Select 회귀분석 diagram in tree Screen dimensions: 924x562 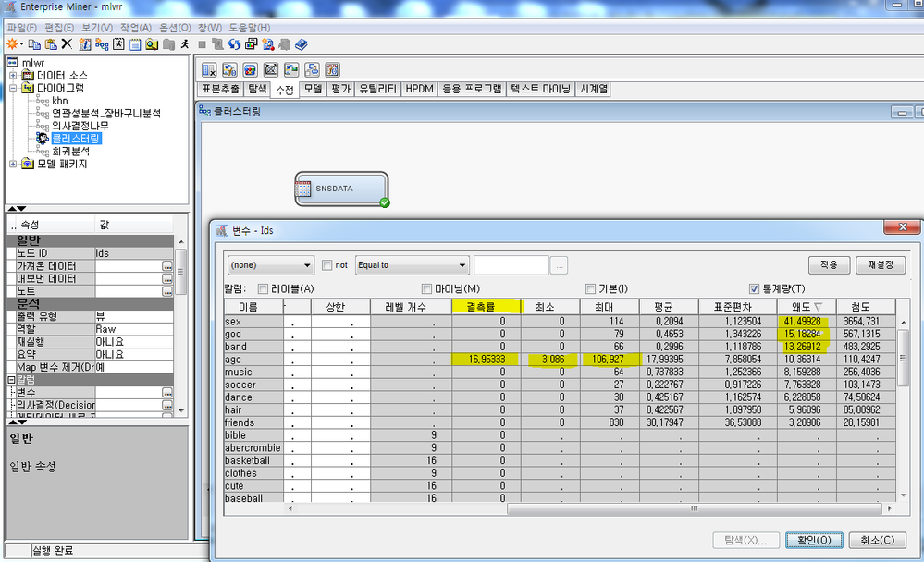pos(70,152)
